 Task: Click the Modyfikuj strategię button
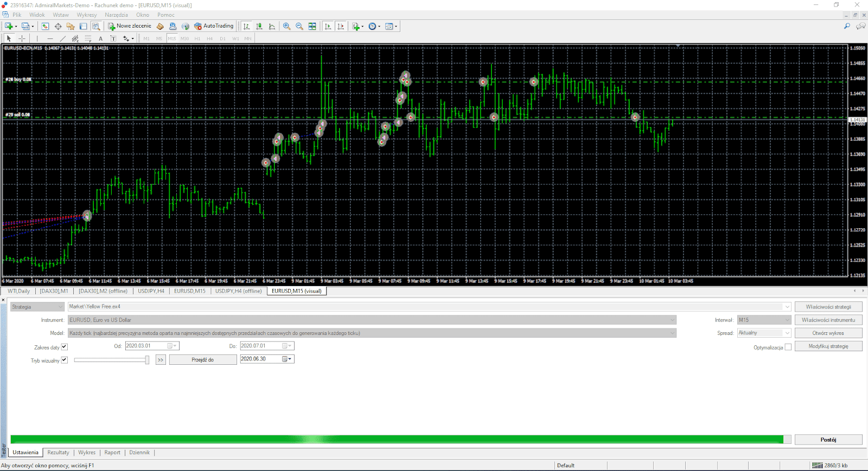(x=828, y=346)
